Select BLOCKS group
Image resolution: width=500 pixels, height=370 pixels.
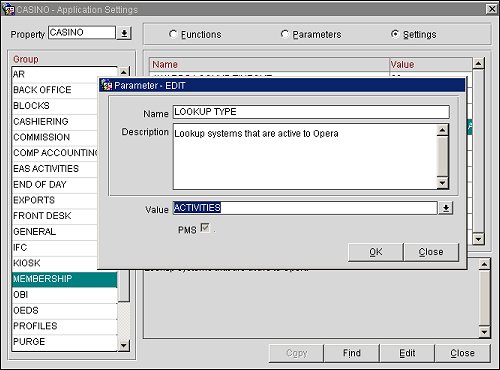click(55, 106)
